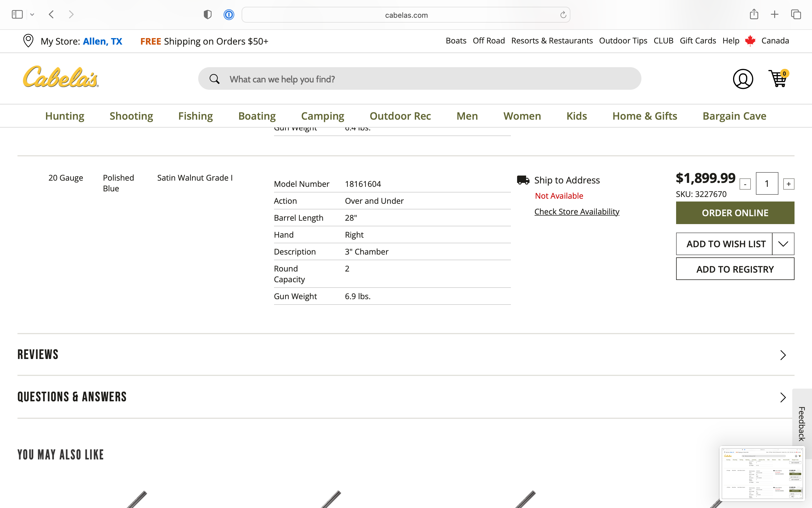
Task: Increase quantity with the plus button
Action: coord(789,184)
